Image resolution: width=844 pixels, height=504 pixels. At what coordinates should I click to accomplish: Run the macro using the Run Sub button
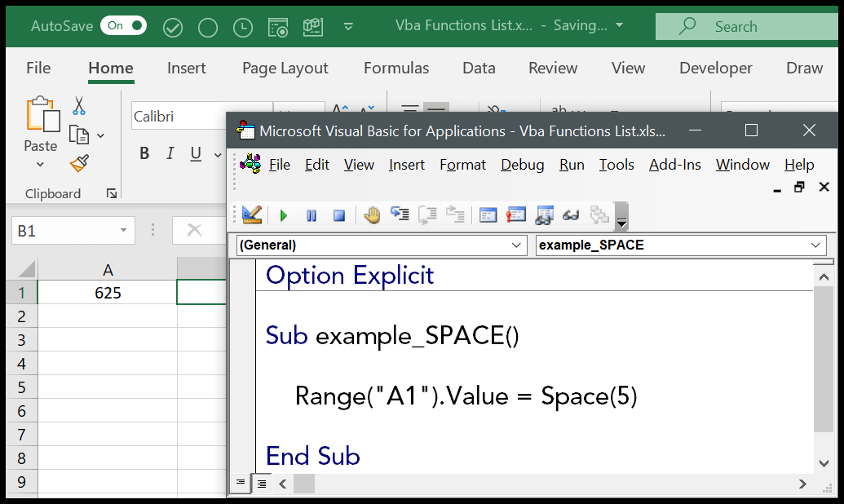pyautogui.click(x=283, y=214)
